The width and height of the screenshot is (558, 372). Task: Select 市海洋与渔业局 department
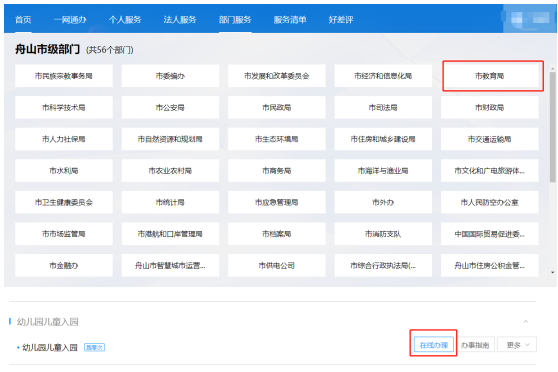click(383, 171)
